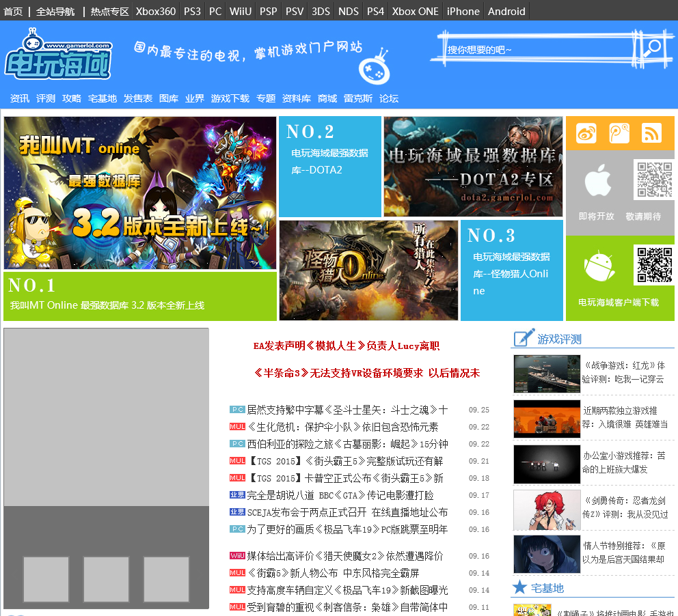Select the third slideshow thumbnail placeholder
This screenshot has width=678, height=616.
click(x=166, y=579)
